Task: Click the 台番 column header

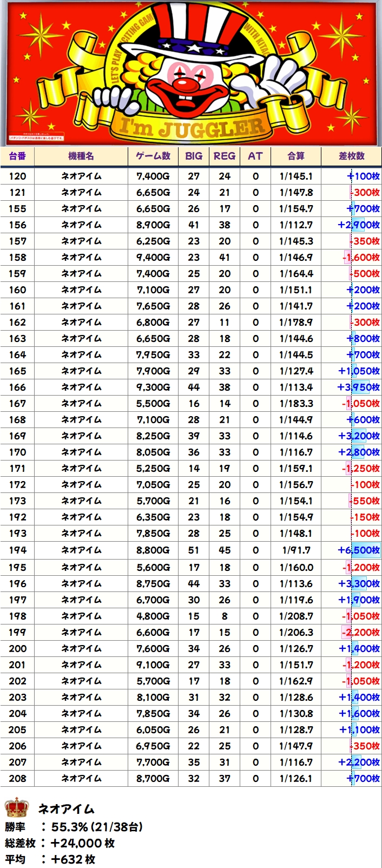Action: [x=17, y=156]
